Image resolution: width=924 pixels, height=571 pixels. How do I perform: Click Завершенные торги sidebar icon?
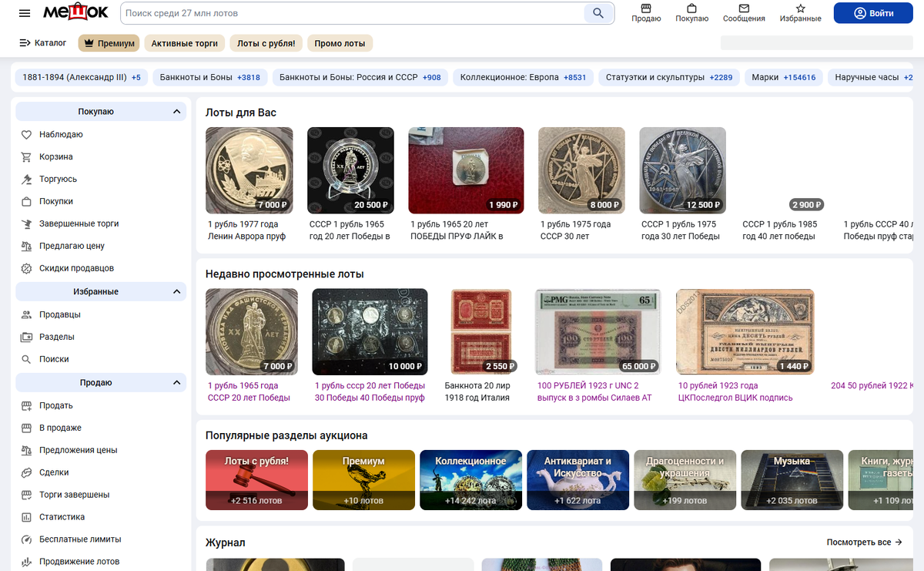(x=26, y=224)
